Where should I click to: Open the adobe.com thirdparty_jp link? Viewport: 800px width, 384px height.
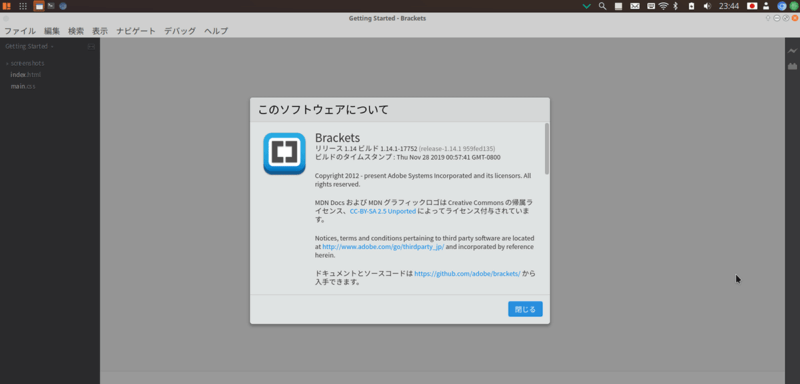(x=383, y=246)
